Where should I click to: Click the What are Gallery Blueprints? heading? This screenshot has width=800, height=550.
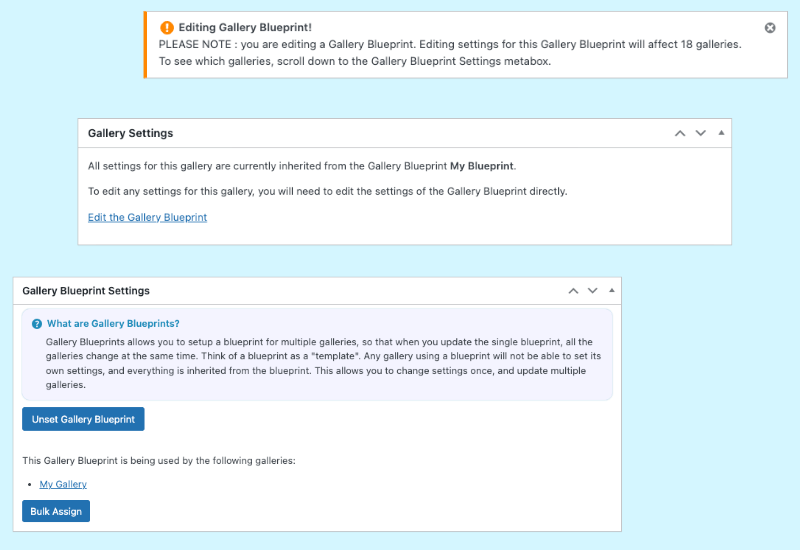113,324
